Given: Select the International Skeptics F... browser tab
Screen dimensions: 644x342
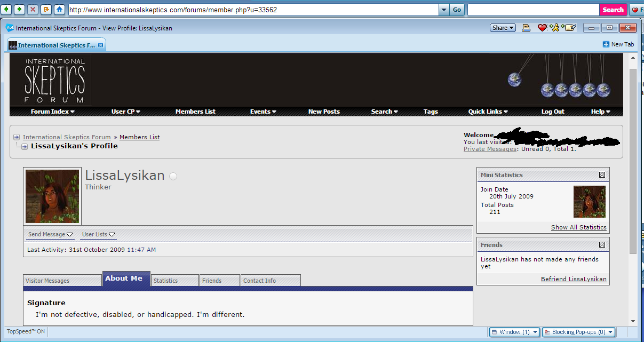Looking at the screenshot, I should [56, 45].
